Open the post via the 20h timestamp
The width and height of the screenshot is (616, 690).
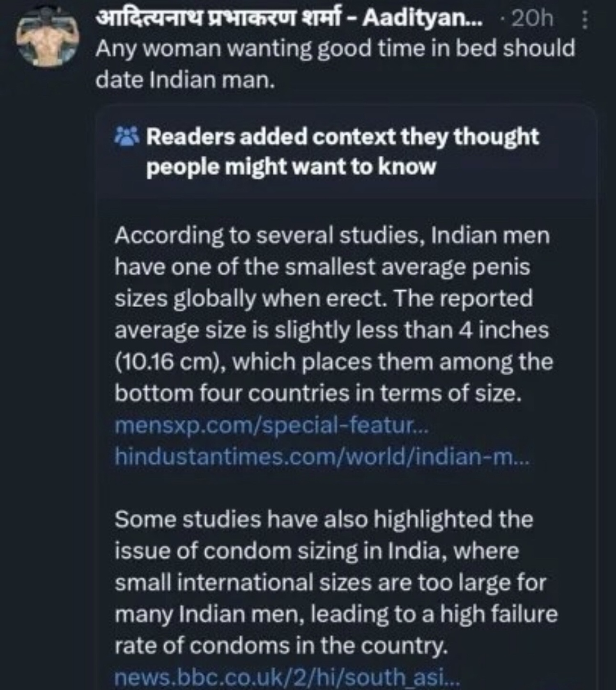point(533,18)
